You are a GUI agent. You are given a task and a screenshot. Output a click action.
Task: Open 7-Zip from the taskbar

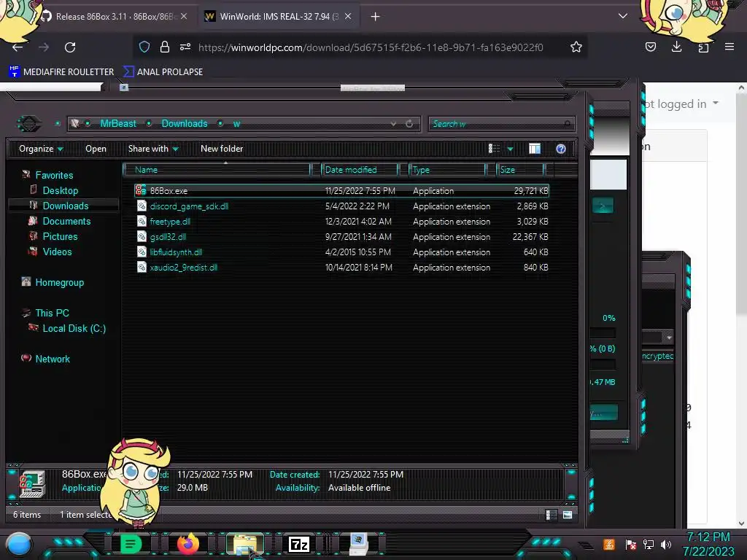tap(298, 544)
